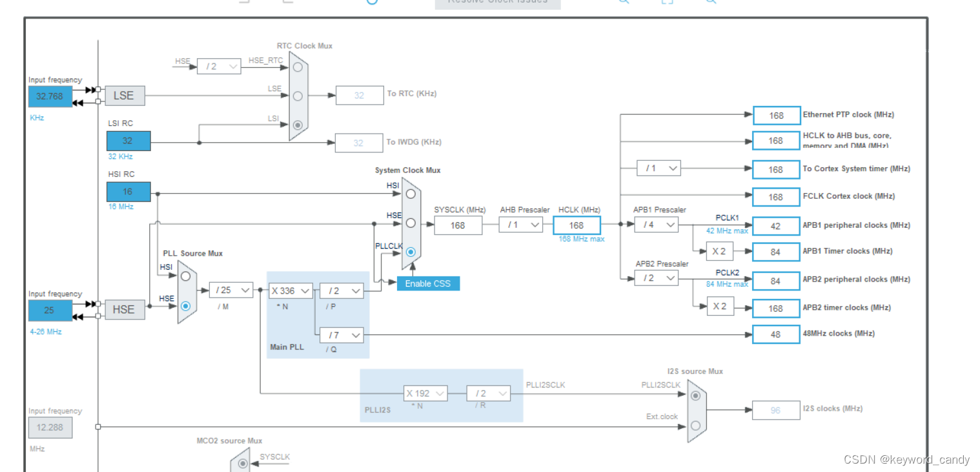Select LSE in RTC Clock Mux
The image size is (980, 472).
tap(298, 96)
